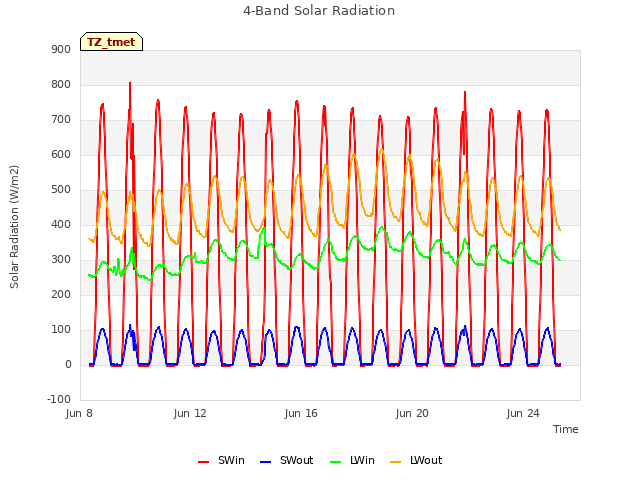Viewport: 640px width, 480px height.
Task: Toggle the LWout series in legend
Action: [x=416, y=460]
